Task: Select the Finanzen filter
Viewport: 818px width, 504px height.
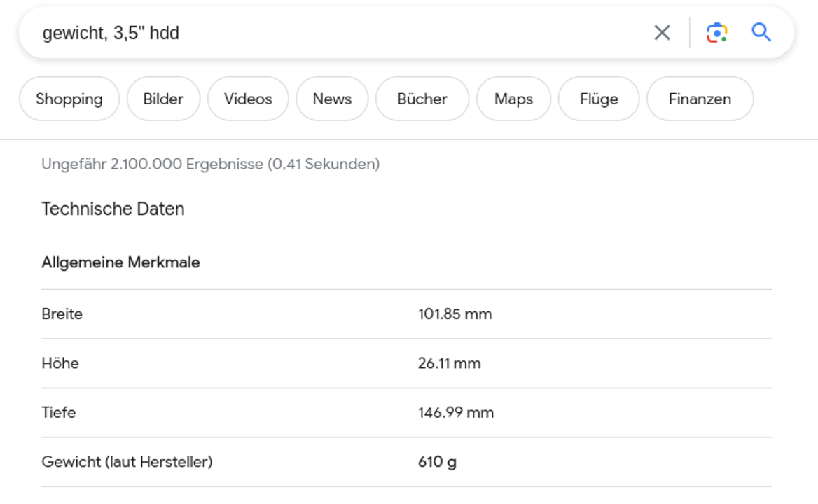Action: coord(700,99)
